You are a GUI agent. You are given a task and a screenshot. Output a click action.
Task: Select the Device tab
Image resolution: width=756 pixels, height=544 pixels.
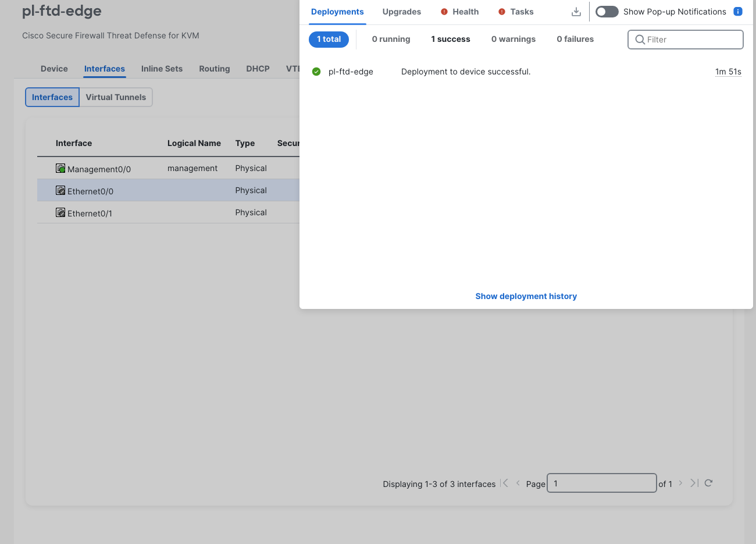54,69
